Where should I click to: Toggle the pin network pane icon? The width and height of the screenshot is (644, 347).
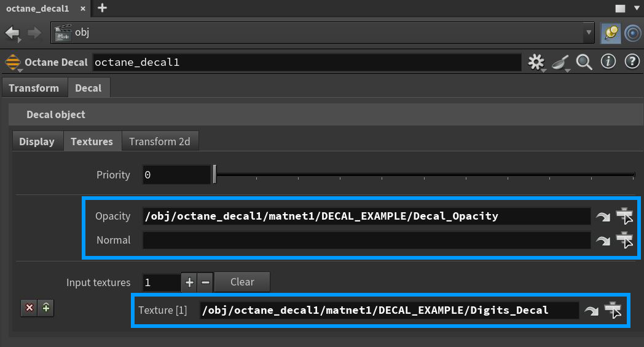click(x=610, y=33)
